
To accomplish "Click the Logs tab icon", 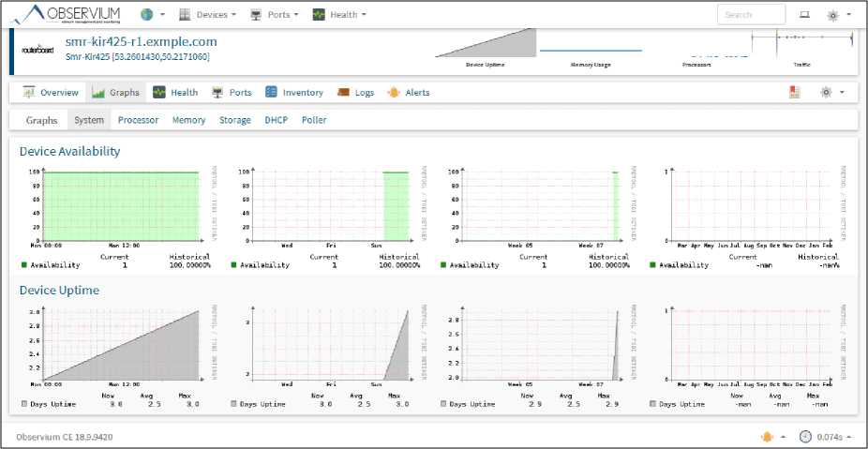I will pos(343,93).
